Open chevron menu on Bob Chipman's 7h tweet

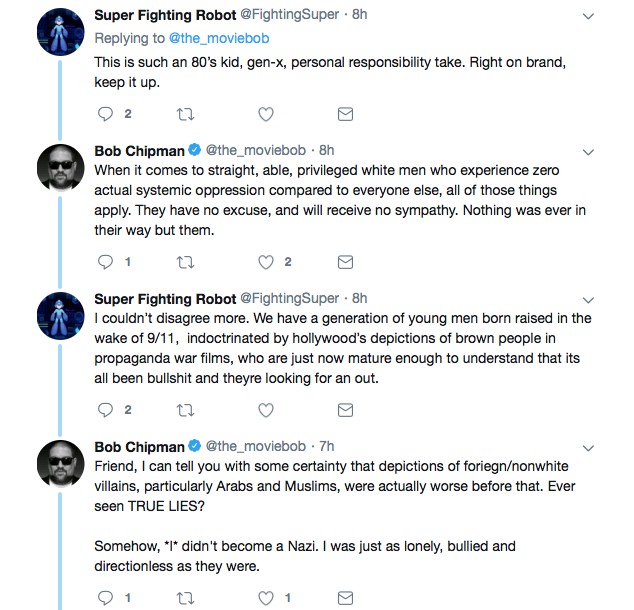[x=588, y=448]
